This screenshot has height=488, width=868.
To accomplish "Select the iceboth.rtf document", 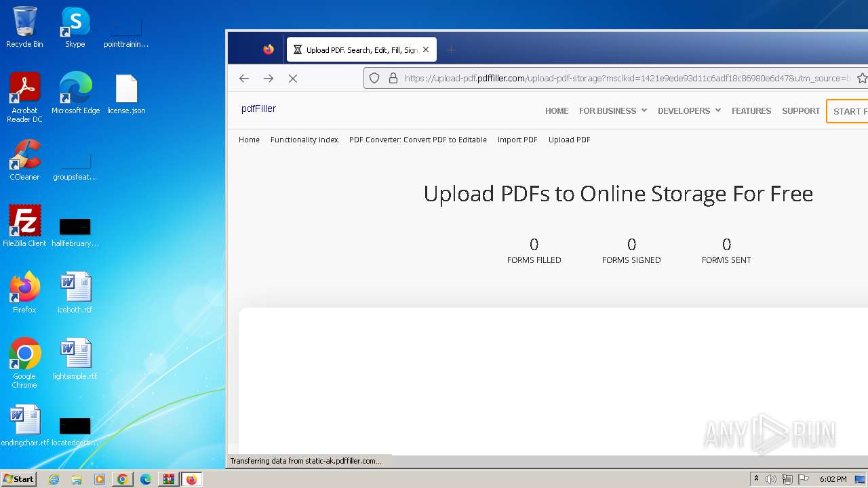I will click(x=75, y=293).
